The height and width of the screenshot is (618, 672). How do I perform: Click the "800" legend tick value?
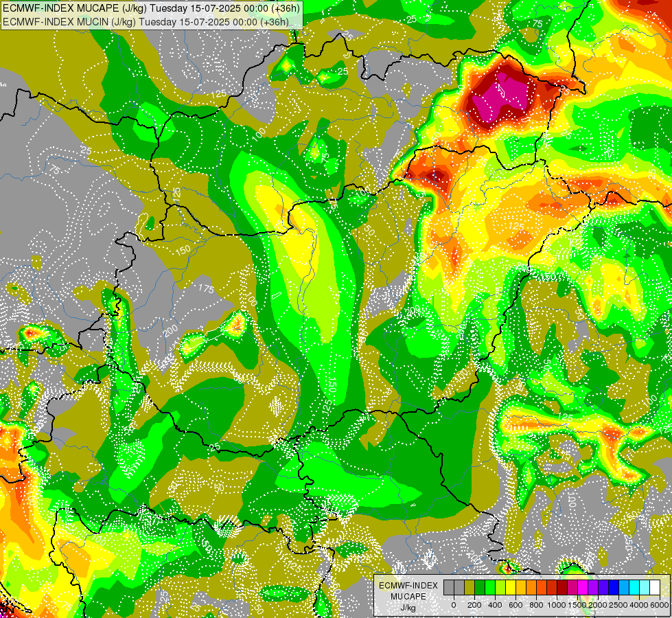click(x=536, y=605)
